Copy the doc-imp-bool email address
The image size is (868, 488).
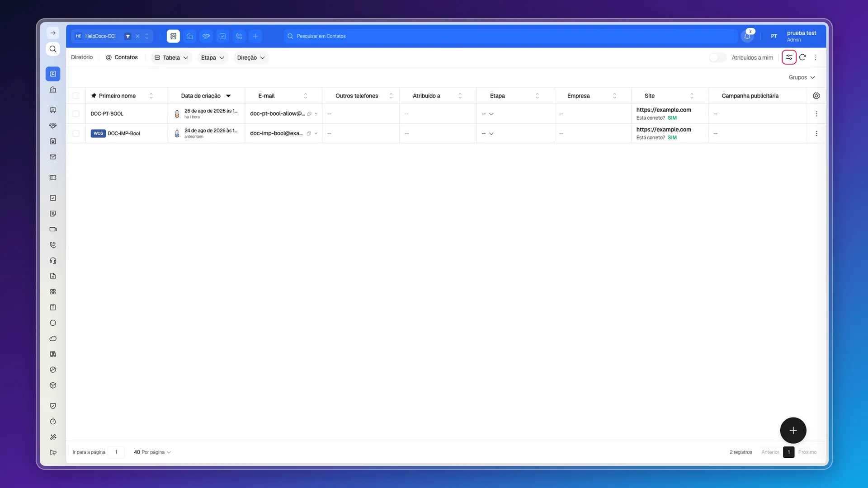[x=309, y=134]
